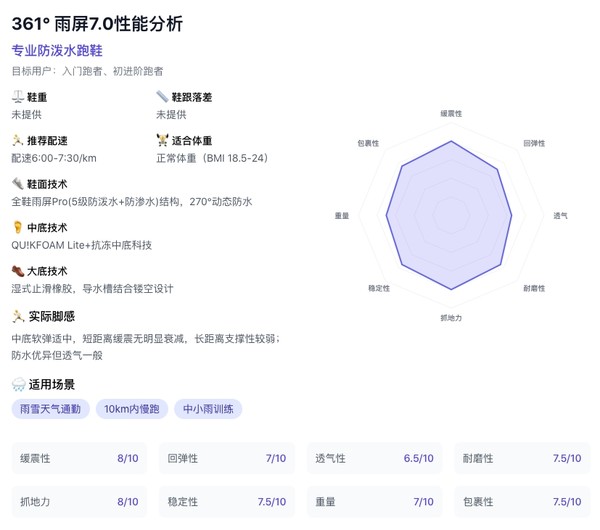The width and height of the screenshot is (600, 530).
Task: Click the weightlifter icon beside 适合体重
Action: (162, 140)
